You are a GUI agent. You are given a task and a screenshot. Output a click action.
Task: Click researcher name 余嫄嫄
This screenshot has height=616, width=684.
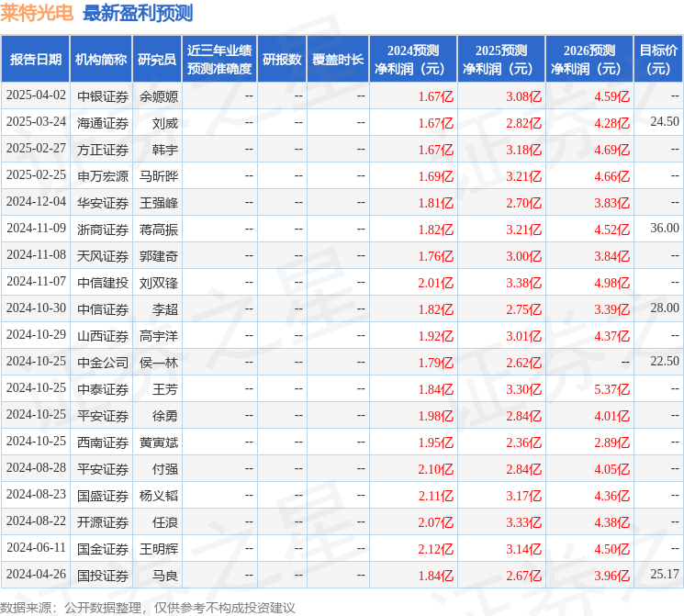pos(159,96)
